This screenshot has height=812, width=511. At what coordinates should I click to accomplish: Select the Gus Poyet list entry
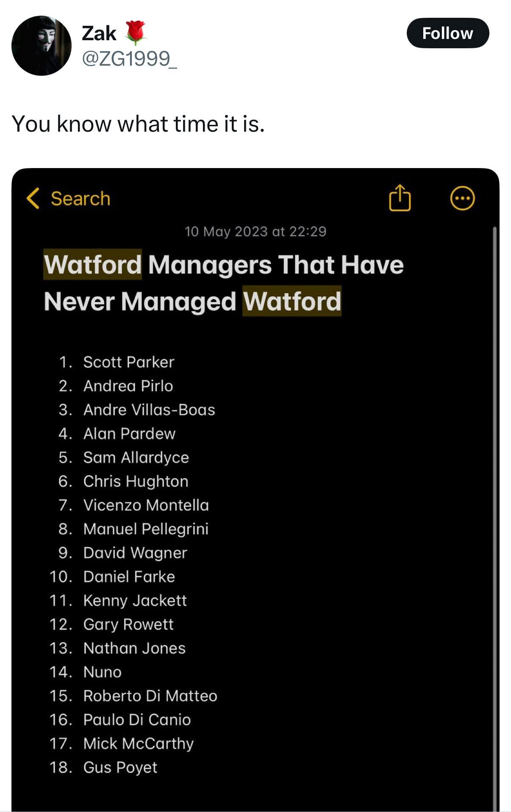point(120,767)
